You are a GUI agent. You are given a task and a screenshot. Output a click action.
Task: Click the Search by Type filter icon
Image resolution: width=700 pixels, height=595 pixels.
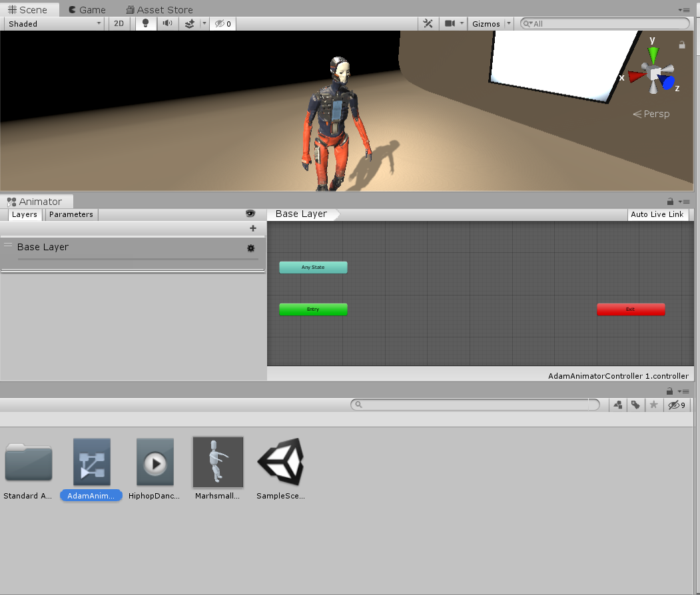(618, 405)
